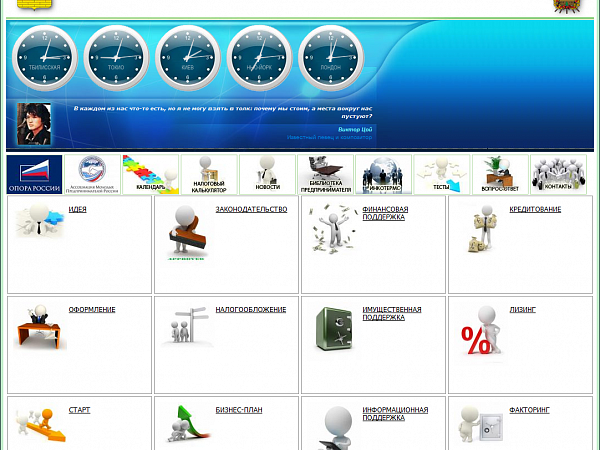
Task: Select the ОФОРМЛЕНИЕ link
Action: (x=91, y=310)
